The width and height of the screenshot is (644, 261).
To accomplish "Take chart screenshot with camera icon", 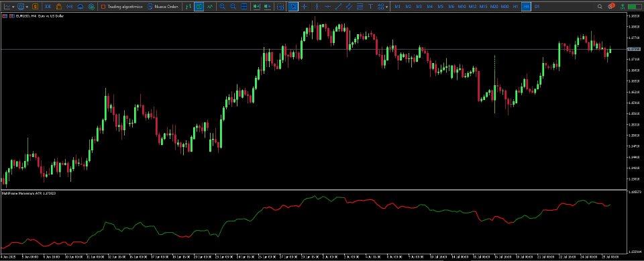I will [280, 7].
